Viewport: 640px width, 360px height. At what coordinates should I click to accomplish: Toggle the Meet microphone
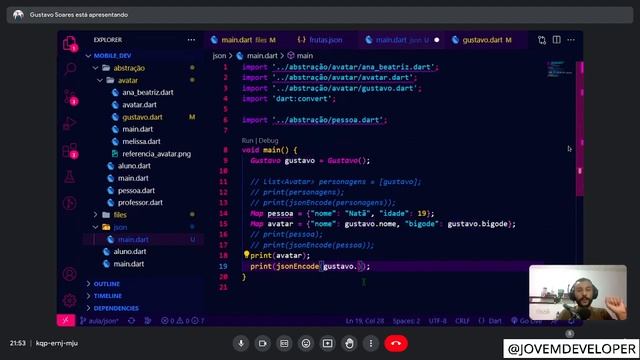click(x=241, y=344)
